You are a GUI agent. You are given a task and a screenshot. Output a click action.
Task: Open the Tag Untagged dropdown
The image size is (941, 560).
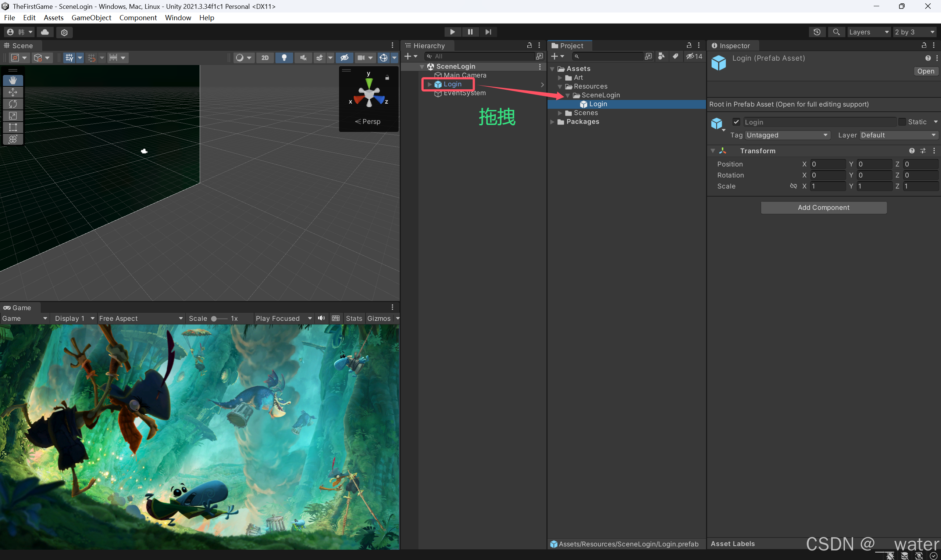tap(787, 135)
